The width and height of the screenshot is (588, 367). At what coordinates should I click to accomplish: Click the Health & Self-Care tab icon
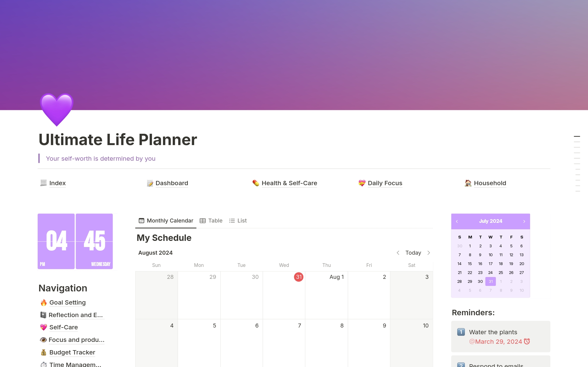[x=254, y=183]
